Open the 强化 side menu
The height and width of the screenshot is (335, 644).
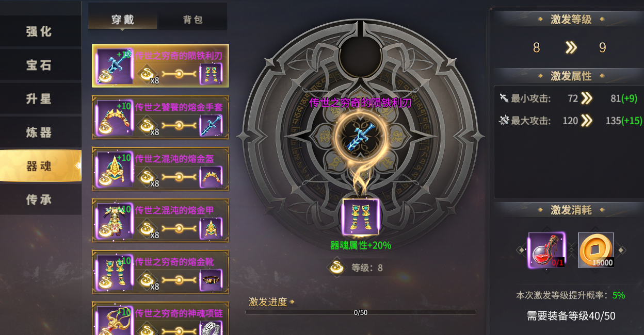pos(40,31)
